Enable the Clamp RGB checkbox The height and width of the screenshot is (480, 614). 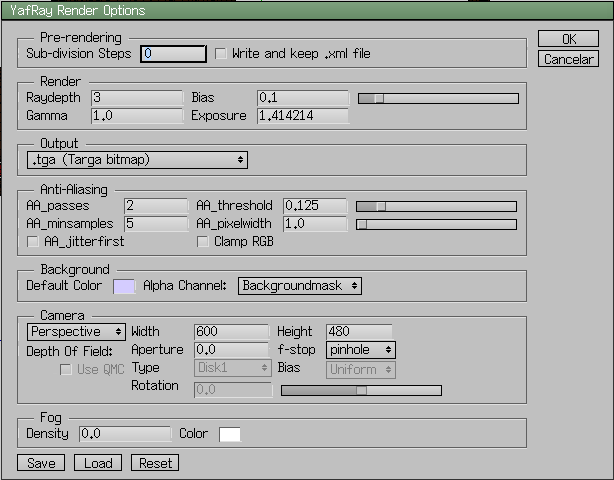coord(202,242)
